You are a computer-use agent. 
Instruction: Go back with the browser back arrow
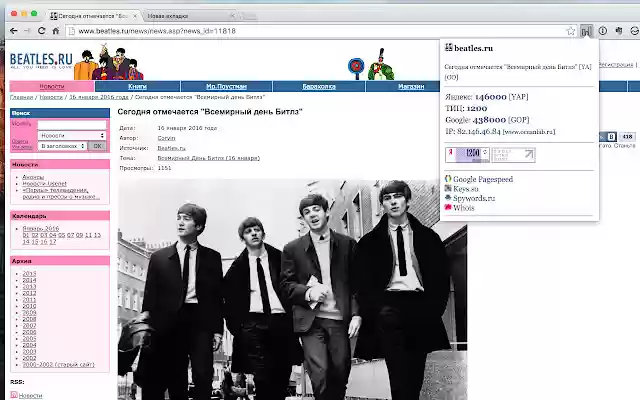[x=14, y=31]
